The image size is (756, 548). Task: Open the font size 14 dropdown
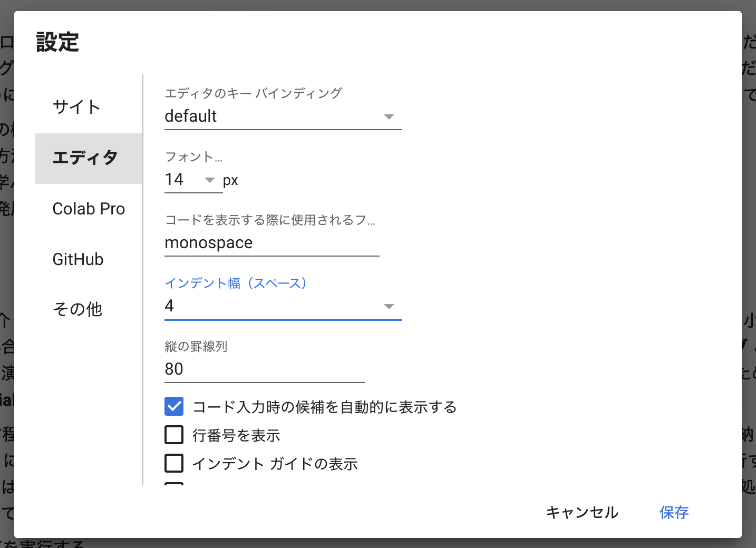click(x=193, y=180)
